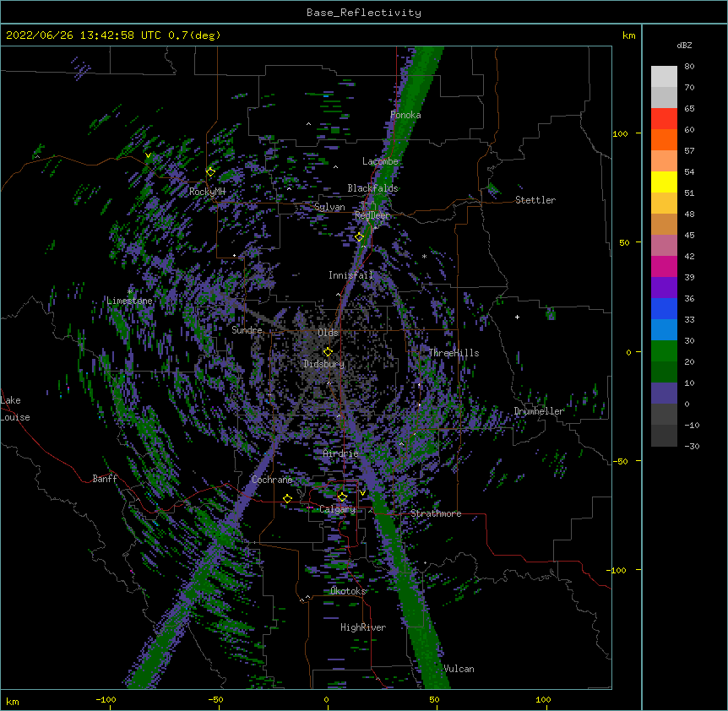The height and width of the screenshot is (711, 728).
Task: Click the RockyMH town label
Action: (x=207, y=192)
